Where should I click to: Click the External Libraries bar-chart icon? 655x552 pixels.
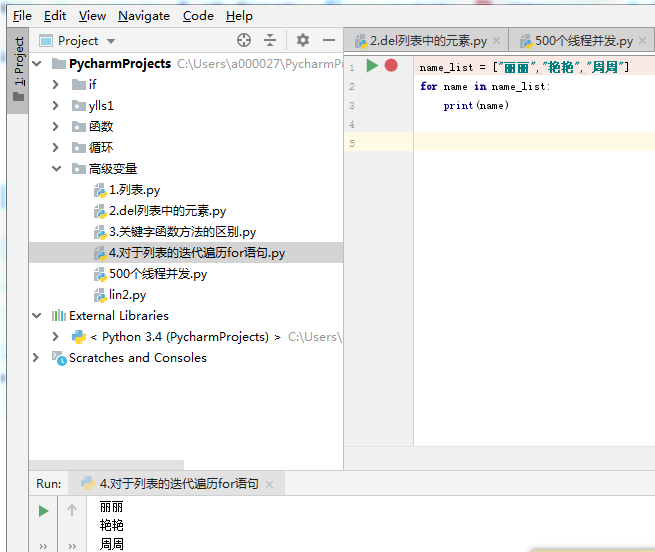59,315
